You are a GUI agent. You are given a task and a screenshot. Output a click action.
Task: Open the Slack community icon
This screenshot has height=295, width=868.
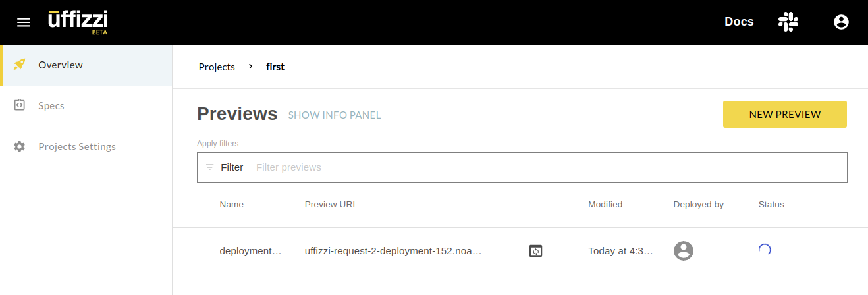(788, 22)
